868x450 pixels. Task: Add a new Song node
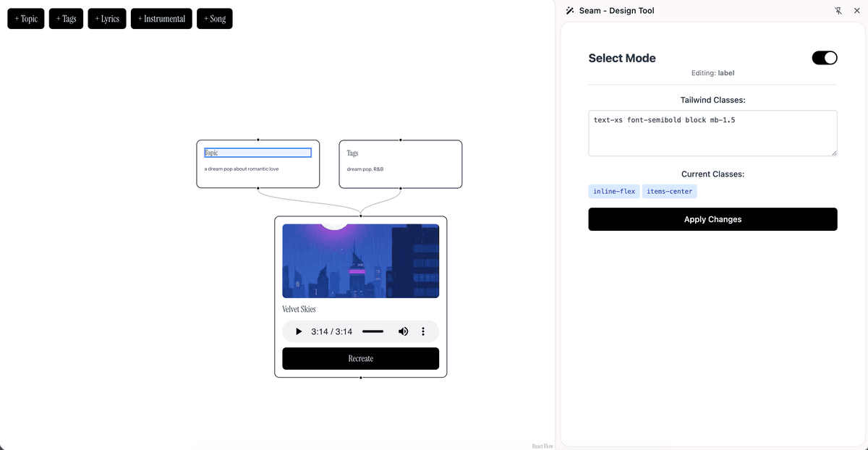tap(215, 19)
